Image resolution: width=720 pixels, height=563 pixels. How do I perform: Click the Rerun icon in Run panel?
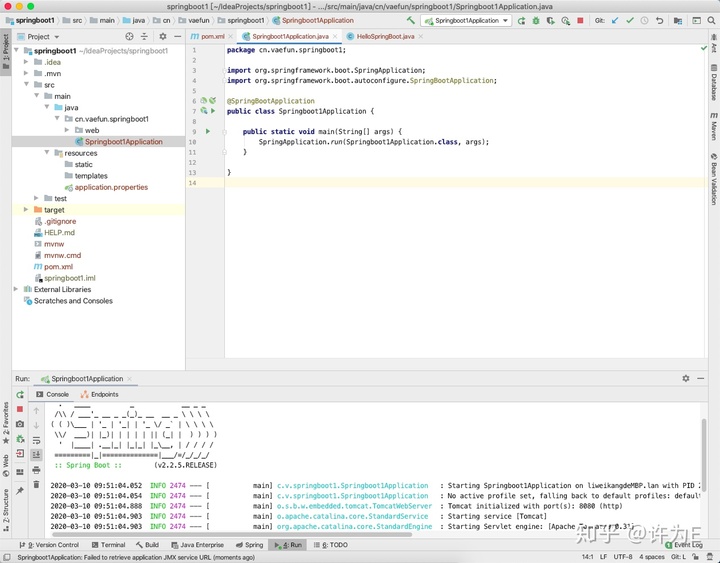20,394
